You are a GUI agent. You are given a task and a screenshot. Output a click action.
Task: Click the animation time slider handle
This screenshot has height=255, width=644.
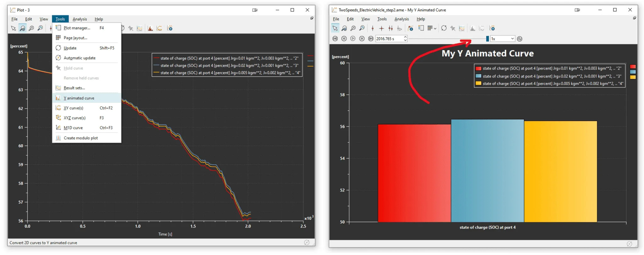[487, 39]
